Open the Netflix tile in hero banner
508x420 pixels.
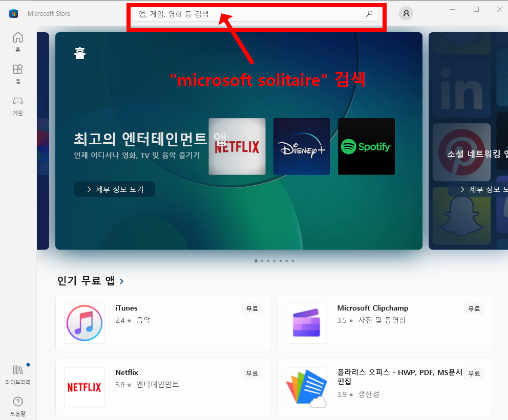point(237,147)
